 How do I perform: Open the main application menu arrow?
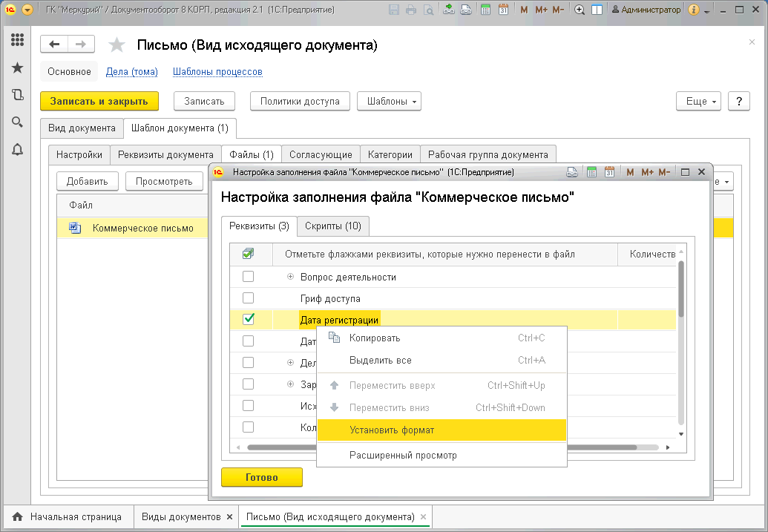27,10
